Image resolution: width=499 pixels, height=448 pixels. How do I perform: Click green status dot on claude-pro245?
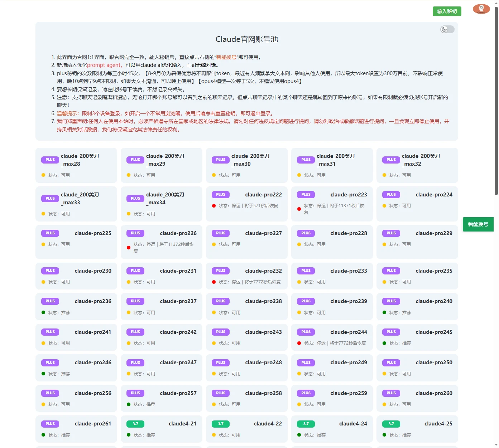click(384, 343)
